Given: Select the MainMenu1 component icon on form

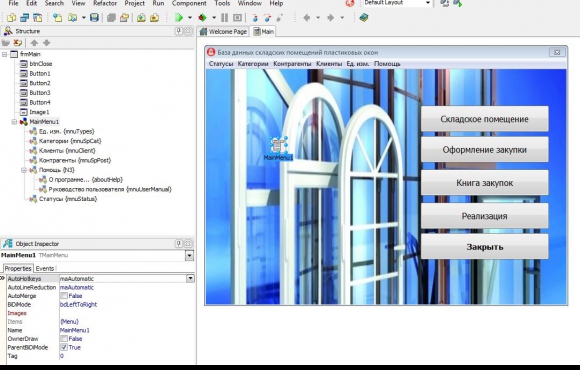Looking at the screenshot, I should point(278,145).
